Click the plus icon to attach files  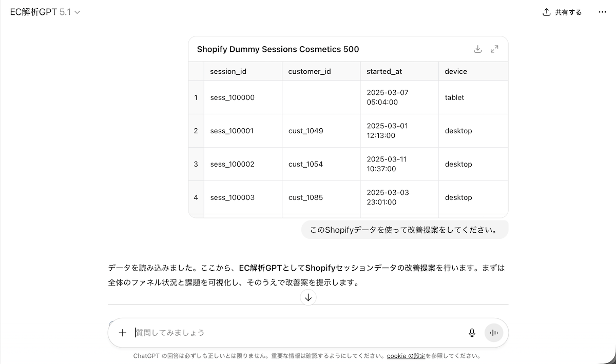(122, 333)
